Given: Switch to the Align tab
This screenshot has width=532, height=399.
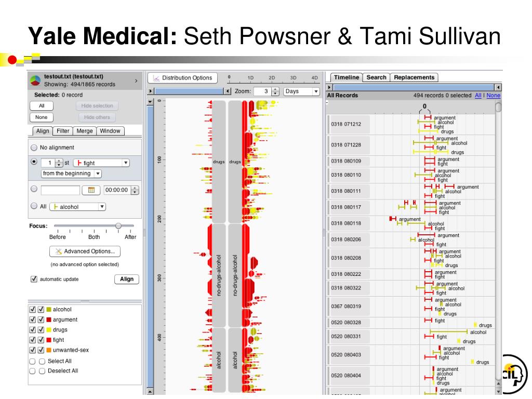Looking at the screenshot, I should coord(43,131).
